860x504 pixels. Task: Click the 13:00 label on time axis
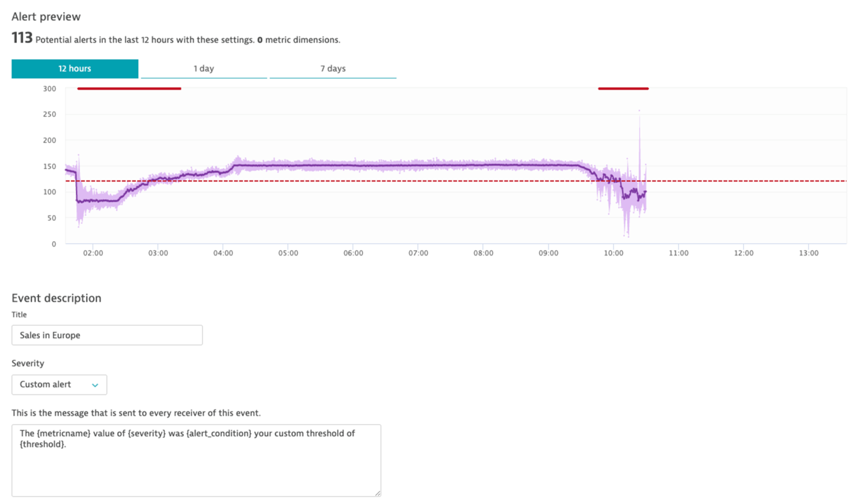[808, 253]
